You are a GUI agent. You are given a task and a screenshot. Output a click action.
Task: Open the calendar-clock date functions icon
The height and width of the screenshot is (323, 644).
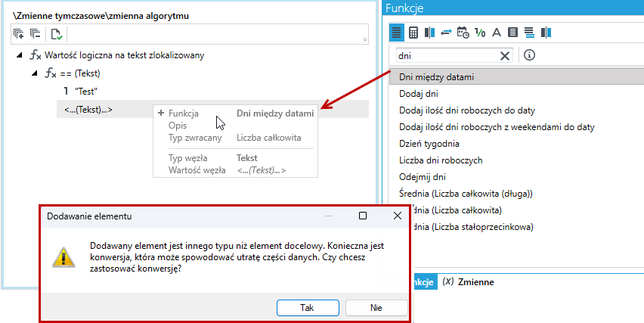click(463, 33)
